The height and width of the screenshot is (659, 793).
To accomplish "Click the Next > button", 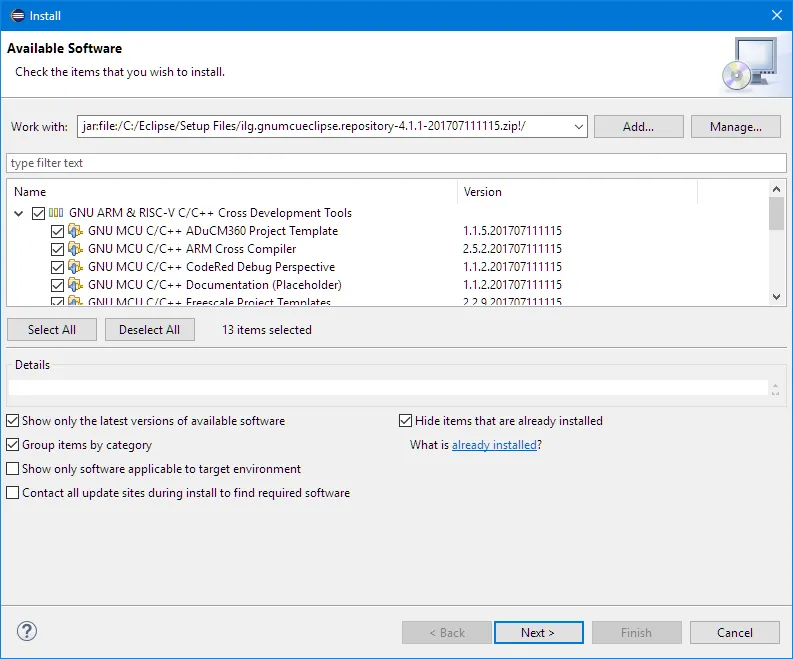I will point(539,633).
